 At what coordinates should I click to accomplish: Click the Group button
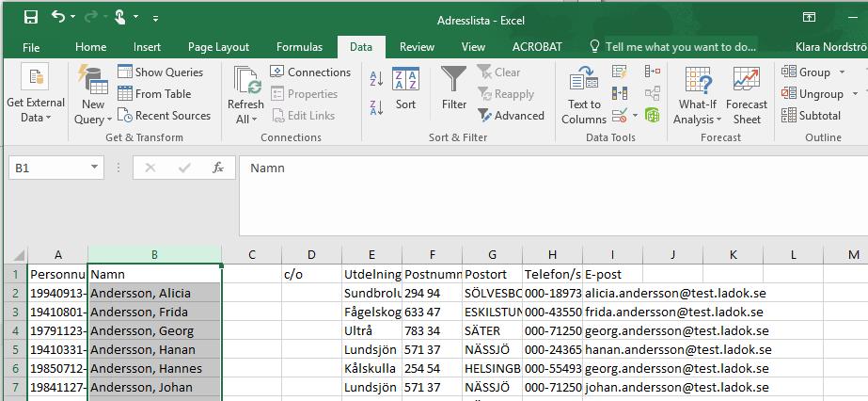coord(805,72)
